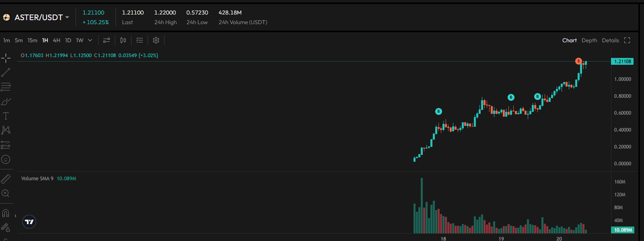
Task: Select the 1m timeframe
Action: coord(6,40)
